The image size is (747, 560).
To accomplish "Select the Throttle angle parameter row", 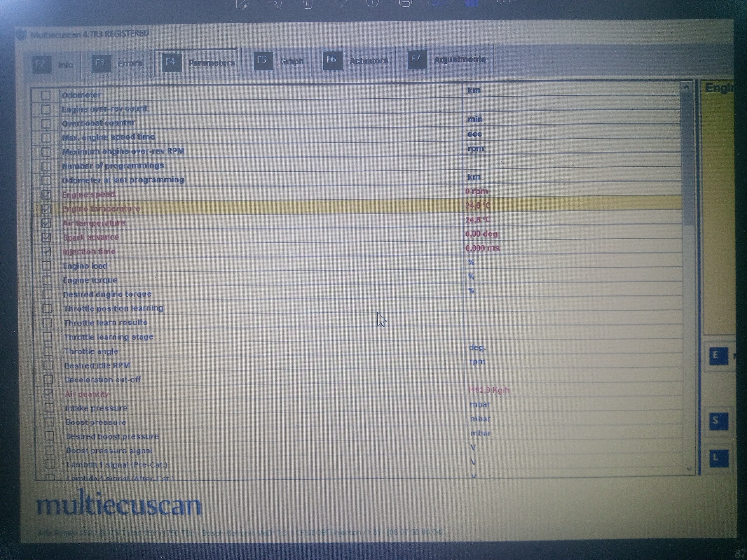I will pos(91,351).
